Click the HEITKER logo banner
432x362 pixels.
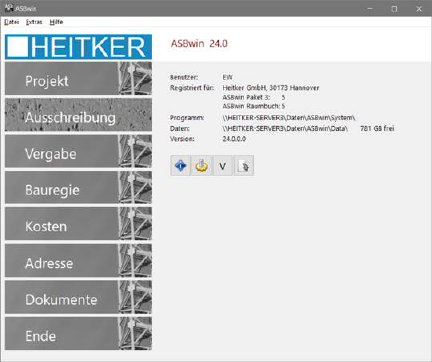(78, 47)
